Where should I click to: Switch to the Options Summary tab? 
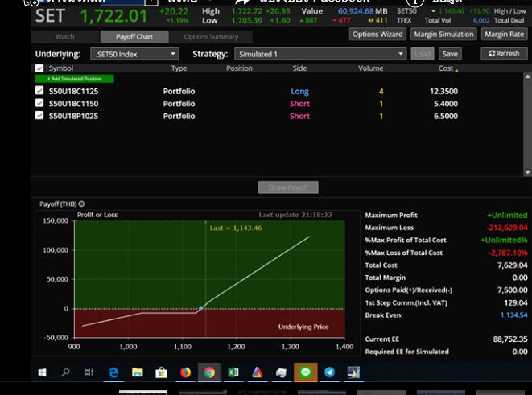tap(211, 37)
